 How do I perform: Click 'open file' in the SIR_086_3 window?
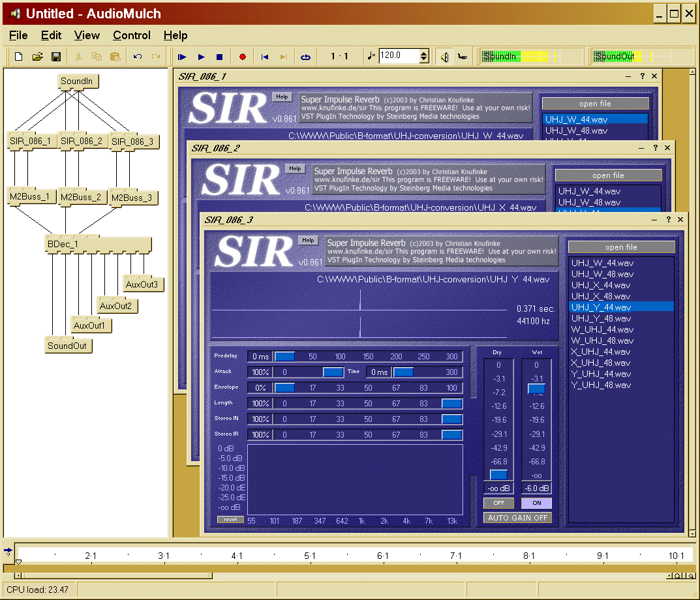[x=621, y=247]
